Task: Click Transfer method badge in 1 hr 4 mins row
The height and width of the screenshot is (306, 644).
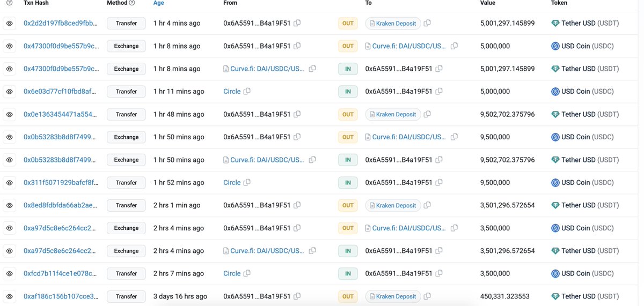Action: pyautogui.click(x=127, y=24)
